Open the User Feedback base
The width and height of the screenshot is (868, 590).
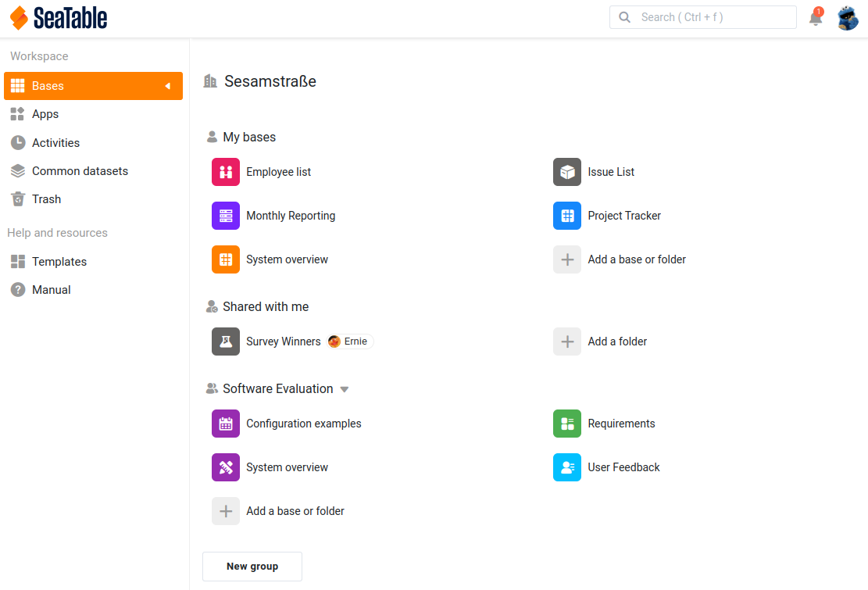click(623, 467)
